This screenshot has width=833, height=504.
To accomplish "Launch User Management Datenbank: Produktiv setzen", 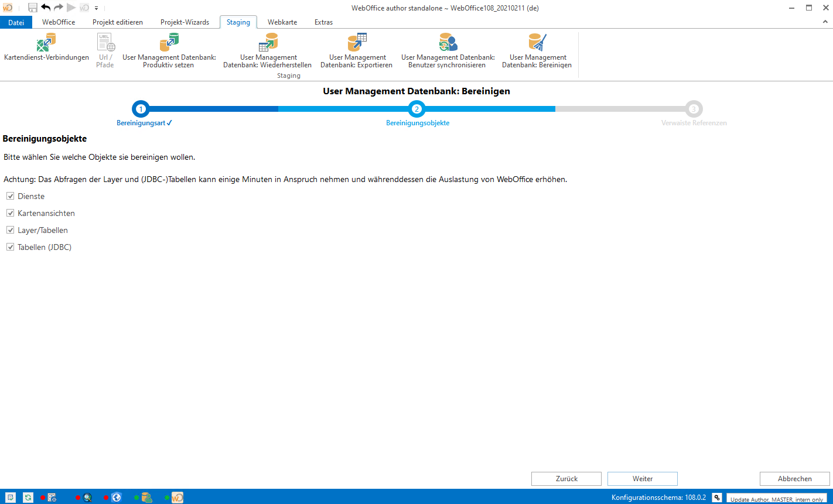I will coord(169,51).
